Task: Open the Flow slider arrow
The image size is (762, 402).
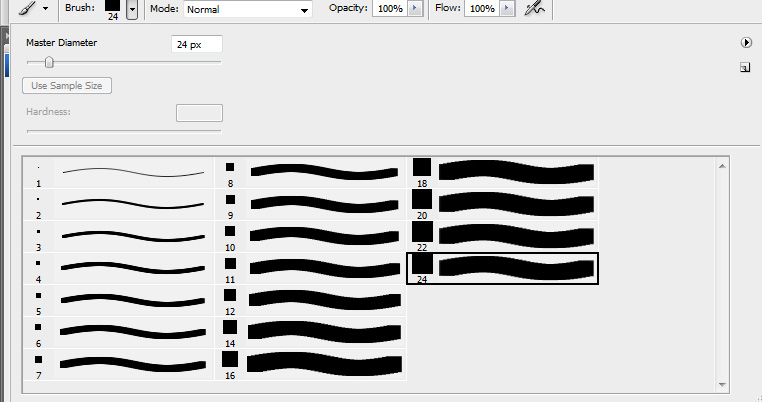Action: [x=507, y=8]
